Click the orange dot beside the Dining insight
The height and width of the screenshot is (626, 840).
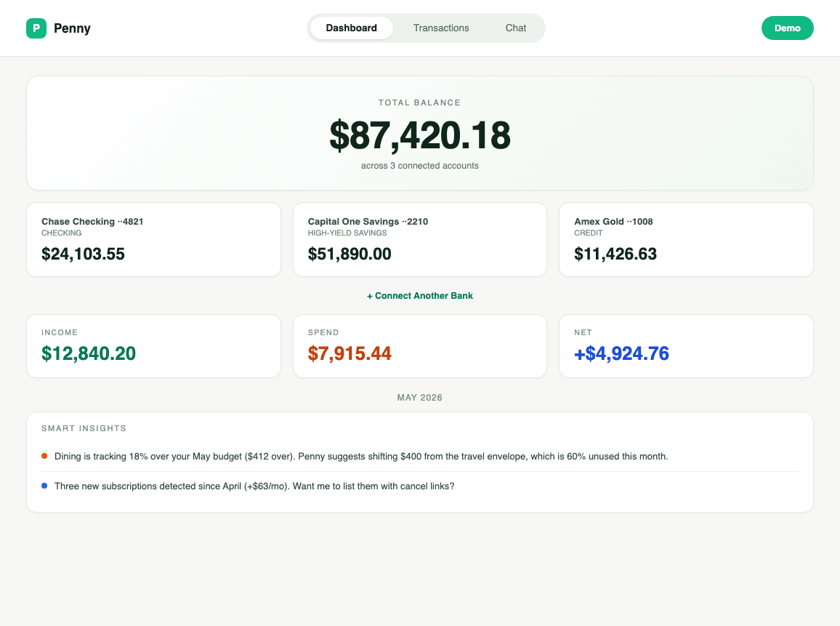click(44, 456)
